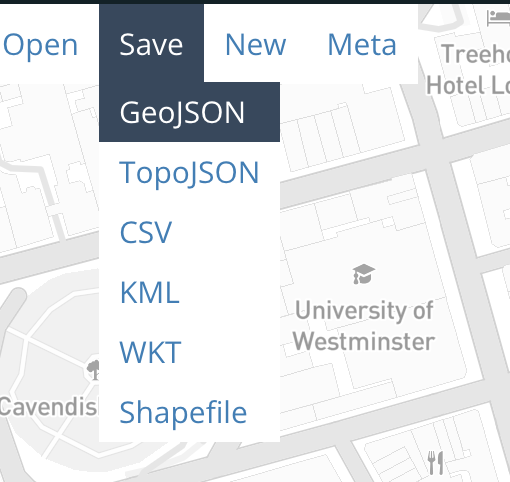The width and height of the screenshot is (510, 482).
Task: Select TopoJSON export format
Action: pyautogui.click(x=189, y=172)
